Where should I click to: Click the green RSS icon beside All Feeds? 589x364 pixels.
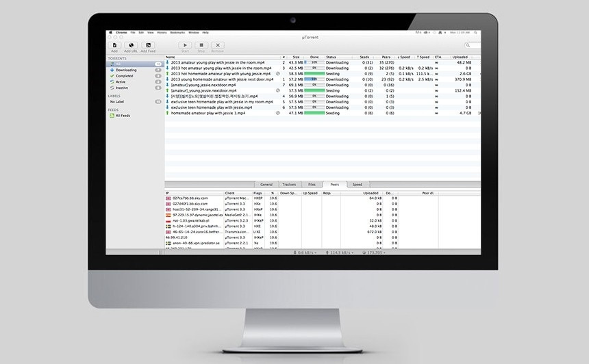[112, 116]
